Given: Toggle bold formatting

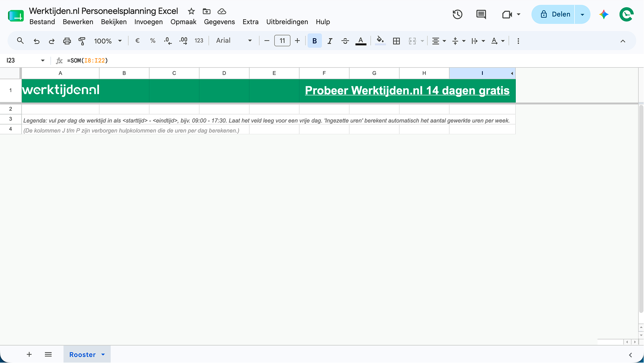Looking at the screenshot, I should point(315,41).
